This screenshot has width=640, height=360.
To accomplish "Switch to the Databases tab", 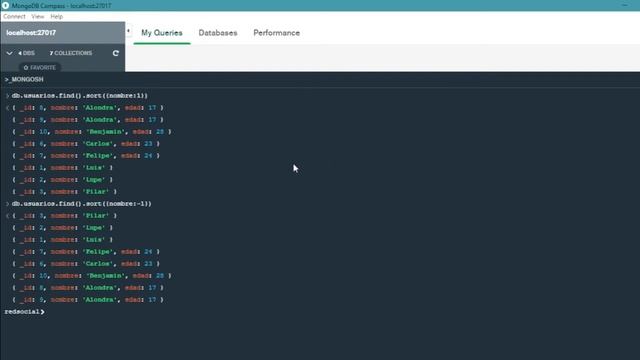I will click(x=218, y=33).
